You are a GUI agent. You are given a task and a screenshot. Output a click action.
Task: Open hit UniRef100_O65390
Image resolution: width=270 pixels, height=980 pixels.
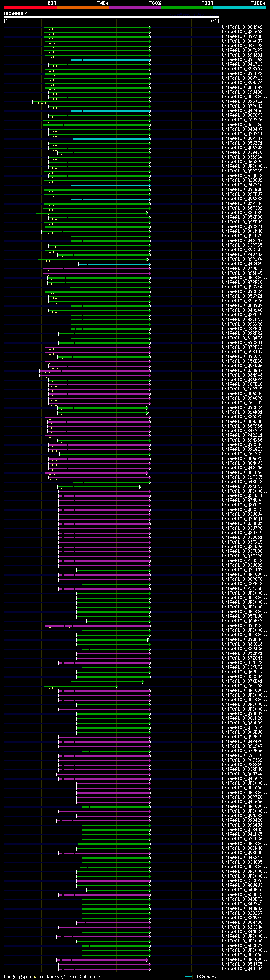tap(242, 162)
